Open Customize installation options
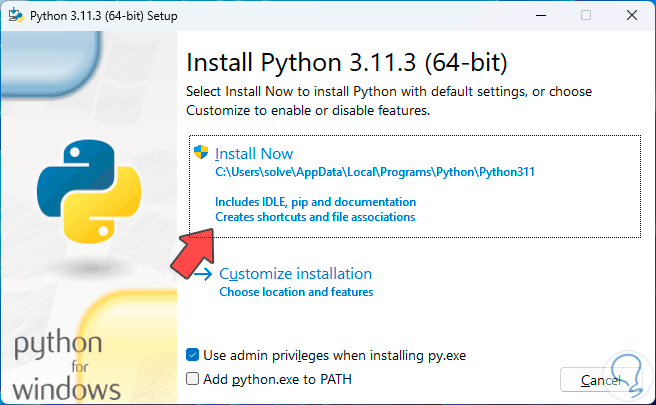Viewport: 656px width, 405px height. (x=295, y=274)
